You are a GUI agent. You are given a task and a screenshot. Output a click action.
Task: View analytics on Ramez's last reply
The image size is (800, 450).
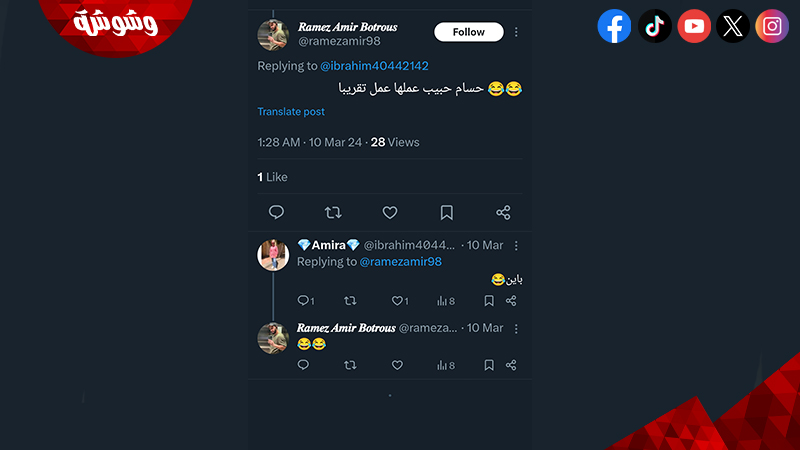(x=445, y=365)
